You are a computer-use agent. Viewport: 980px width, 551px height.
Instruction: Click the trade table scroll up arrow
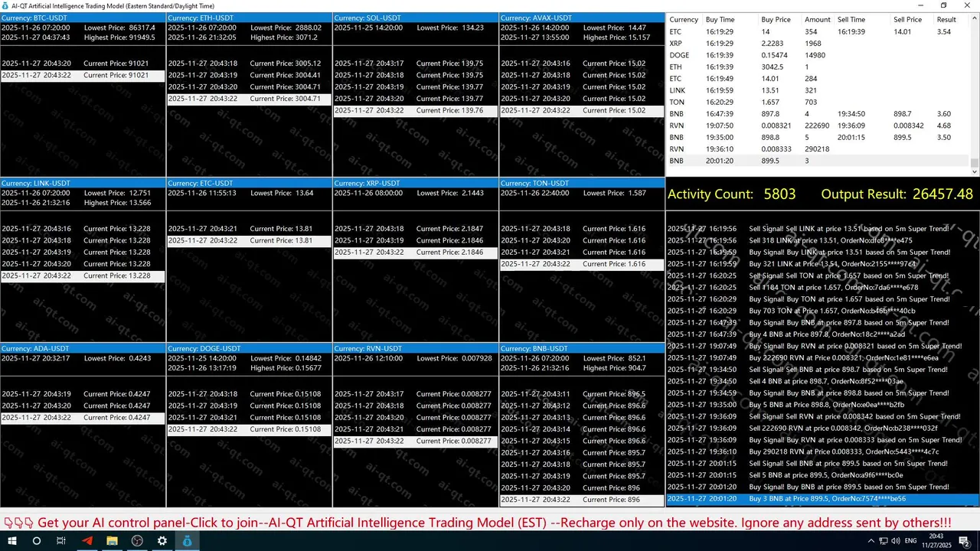(x=975, y=18)
